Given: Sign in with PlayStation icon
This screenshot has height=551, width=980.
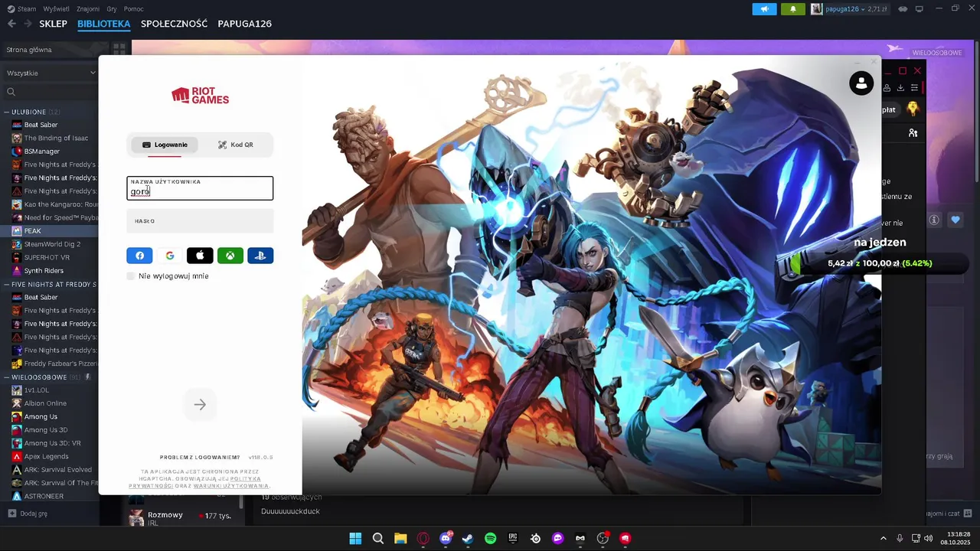Looking at the screenshot, I should pyautogui.click(x=260, y=256).
